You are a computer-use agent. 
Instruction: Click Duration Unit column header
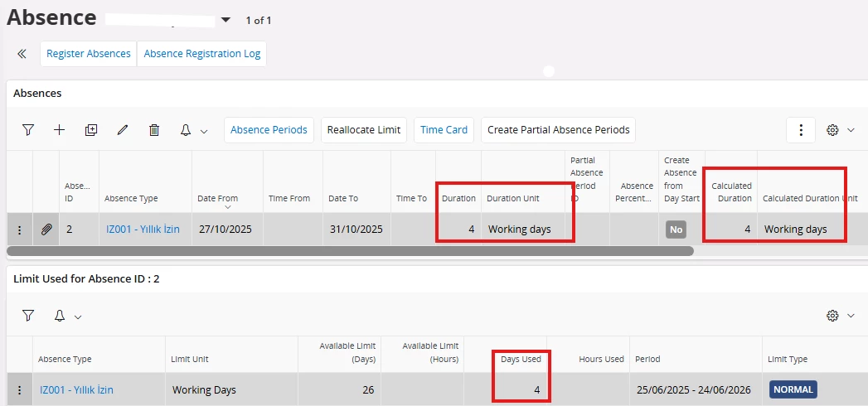point(512,198)
